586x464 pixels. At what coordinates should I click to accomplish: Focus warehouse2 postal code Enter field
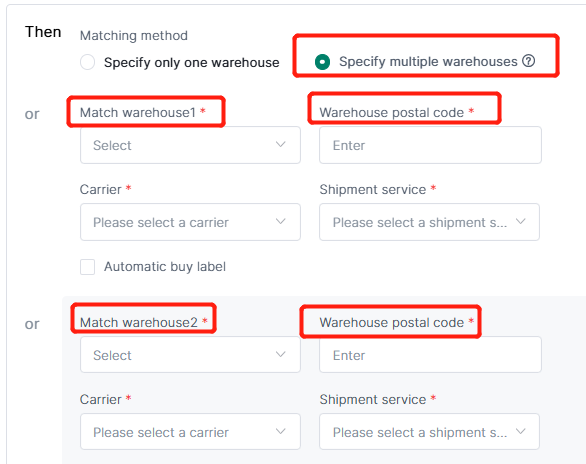tap(430, 355)
